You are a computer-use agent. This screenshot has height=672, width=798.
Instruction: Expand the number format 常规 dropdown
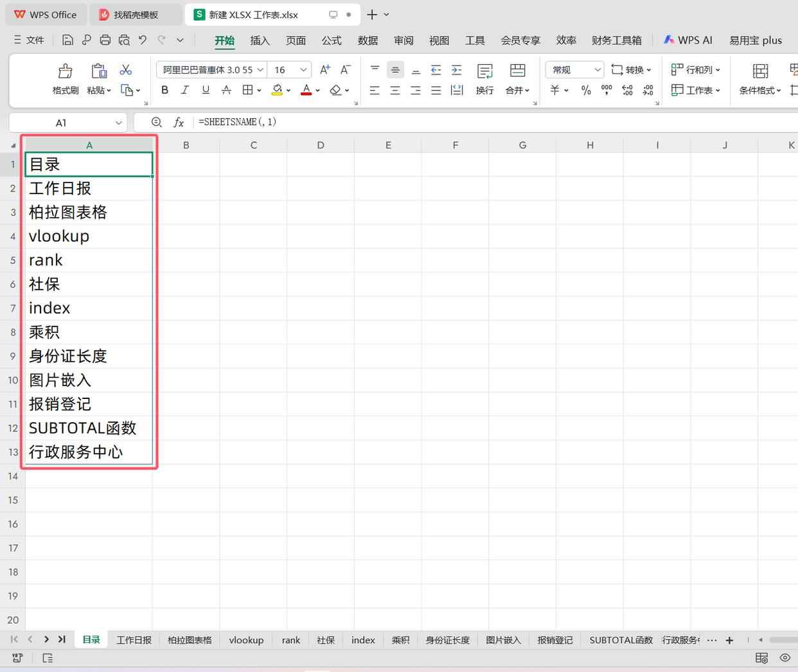coord(597,69)
